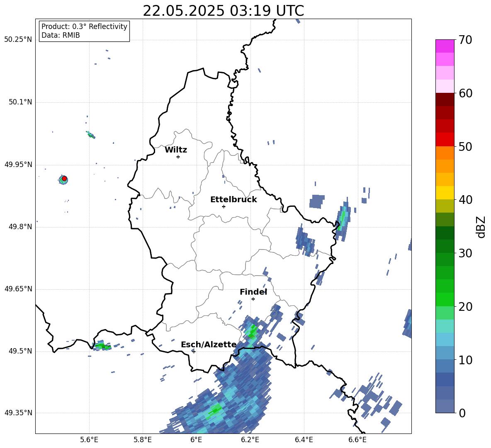Click the title 22.05.2025 03:19 UTC

[x=223, y=11]
